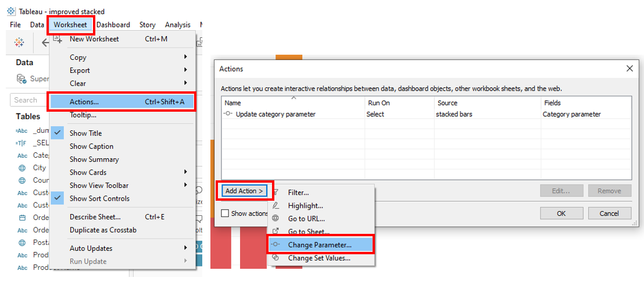Click the Tableau start page icon
Image resolution: width=644 pixels, height=281 pixels.
19,42
